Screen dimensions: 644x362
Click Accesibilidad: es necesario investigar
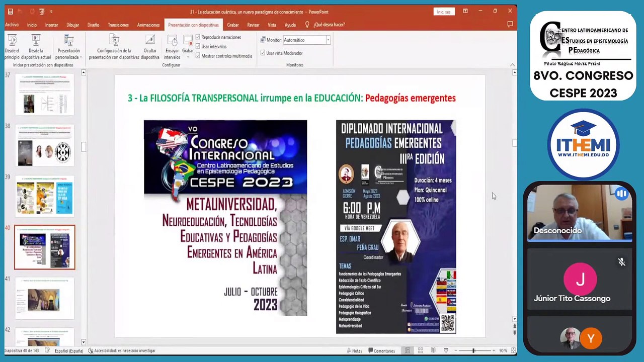[122, 350]
